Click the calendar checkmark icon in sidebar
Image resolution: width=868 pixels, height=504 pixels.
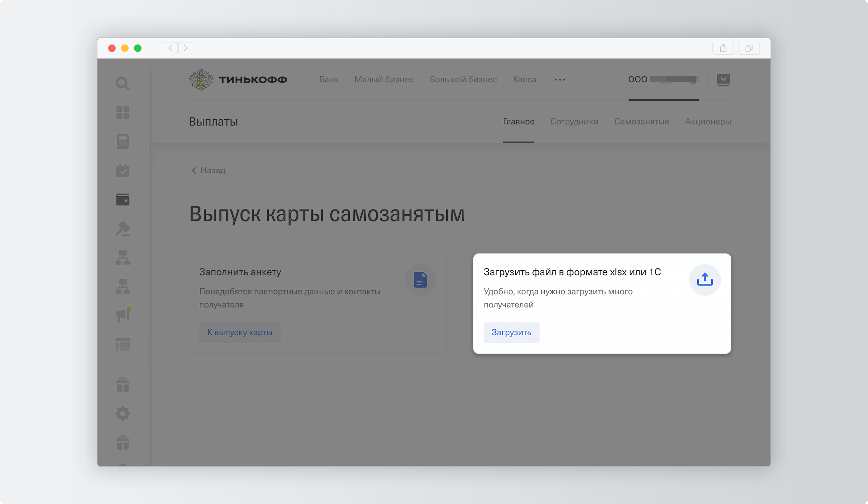click(x=123, y=170)
